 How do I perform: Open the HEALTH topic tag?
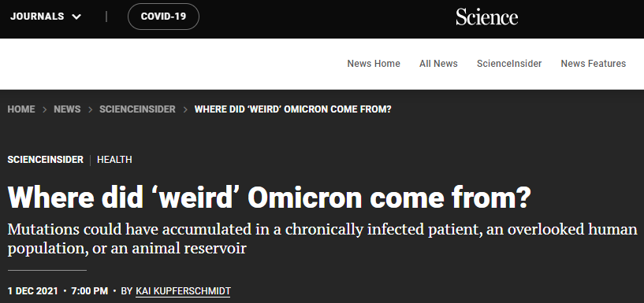click(114, 160)
